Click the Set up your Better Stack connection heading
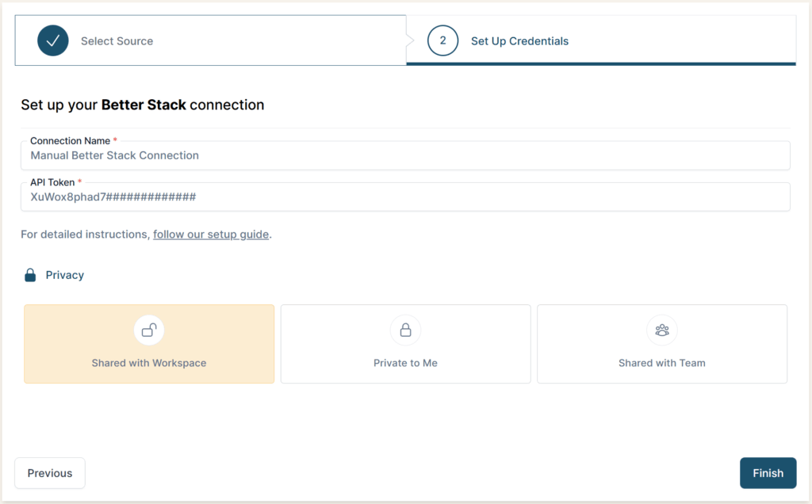 coord(143,105)
